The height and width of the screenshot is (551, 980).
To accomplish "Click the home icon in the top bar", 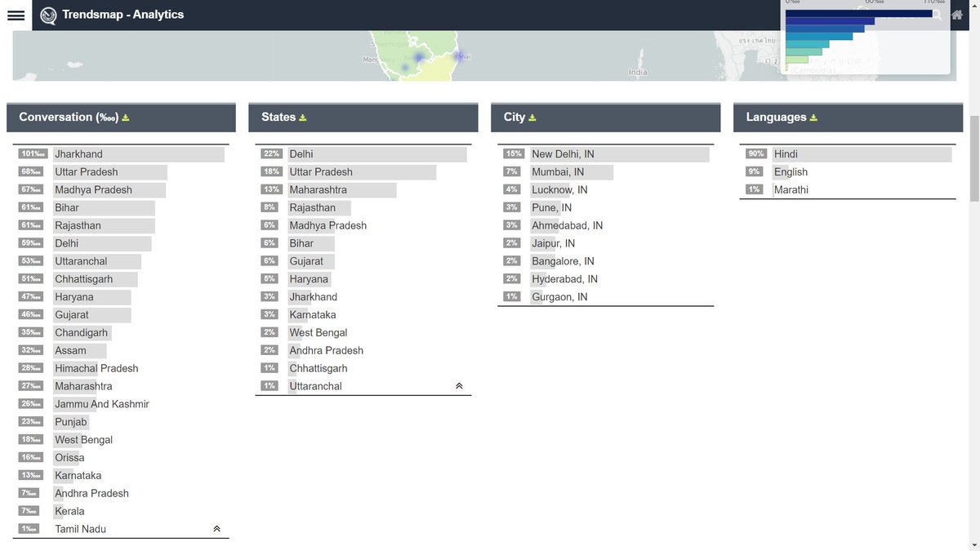I will click(956, 15).
